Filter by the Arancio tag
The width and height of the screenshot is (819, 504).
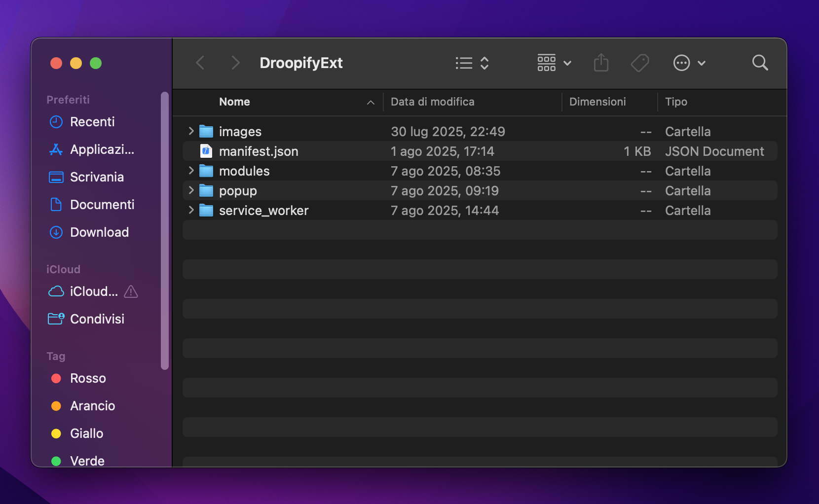tap(92, 406)
